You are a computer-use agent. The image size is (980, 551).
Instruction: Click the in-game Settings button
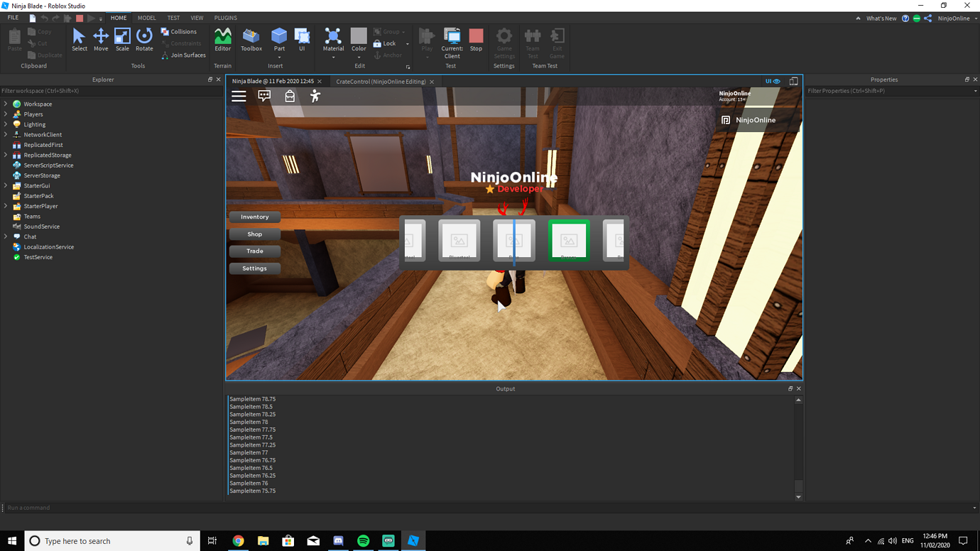[255, 268]
